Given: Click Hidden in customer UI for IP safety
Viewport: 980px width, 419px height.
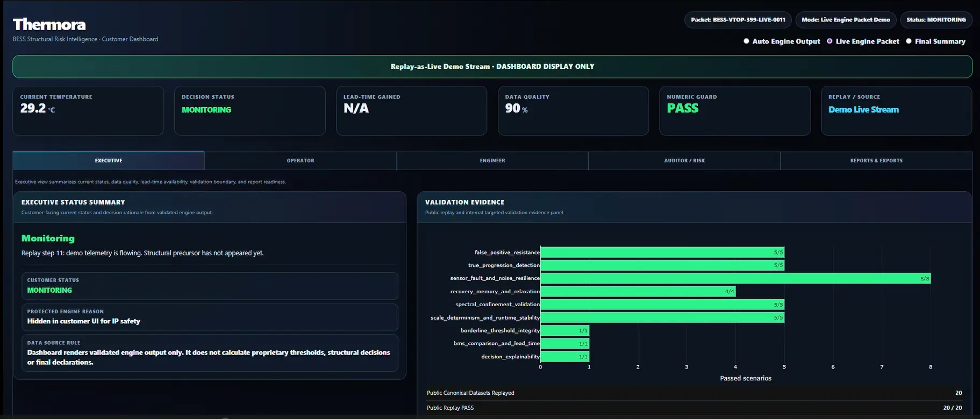Looking at the screenshot, I should [x=83, y=321].
